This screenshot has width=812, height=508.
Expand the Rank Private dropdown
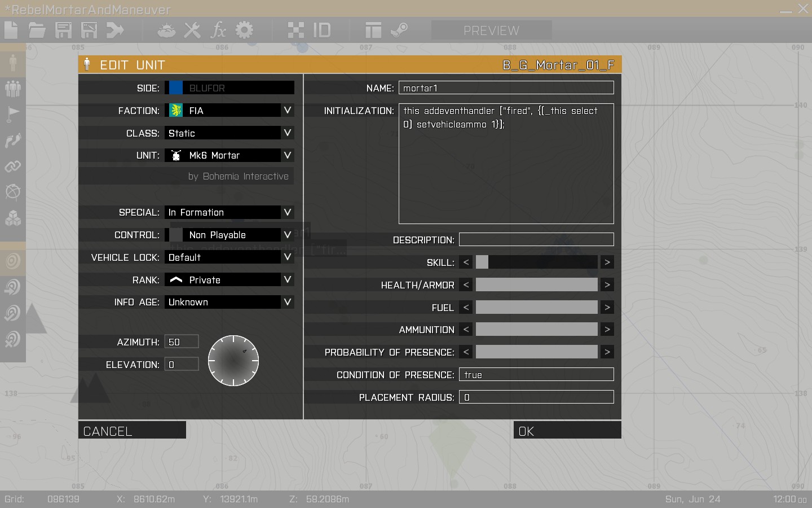point(230,280)
